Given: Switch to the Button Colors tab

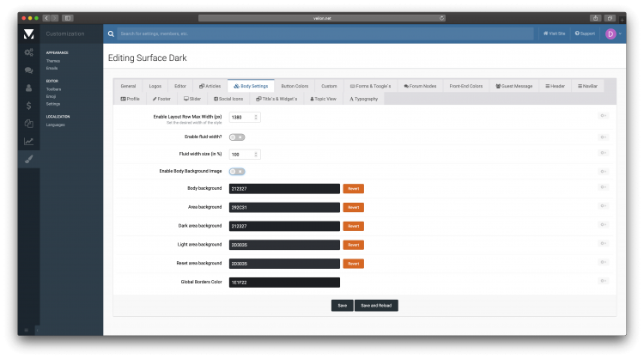Looking at the screenshot, I should (295, 86).
